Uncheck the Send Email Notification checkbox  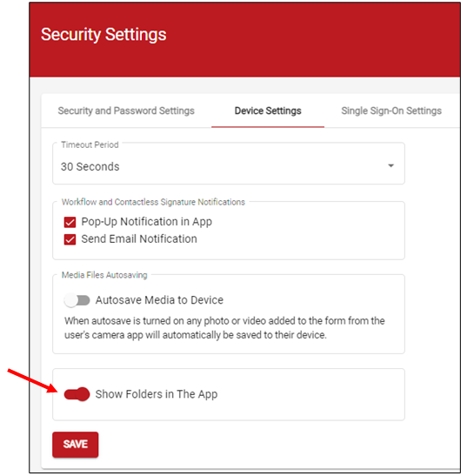(70, 239)
